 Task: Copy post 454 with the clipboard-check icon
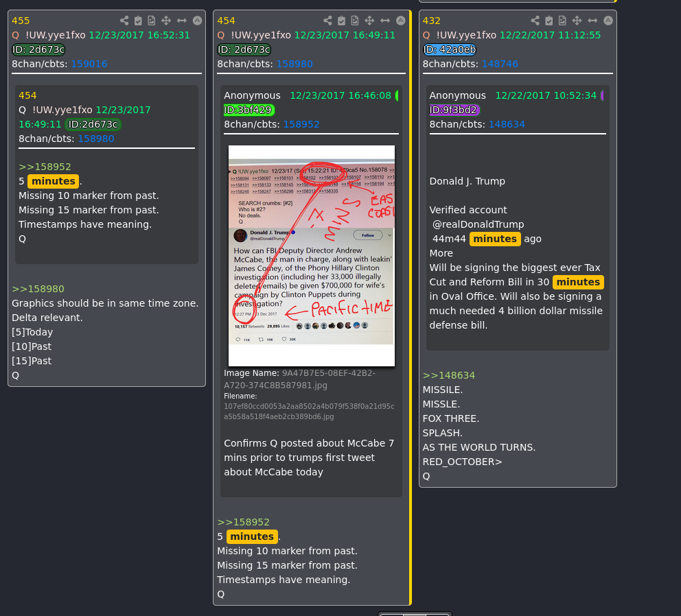click(x=342, y=21)
